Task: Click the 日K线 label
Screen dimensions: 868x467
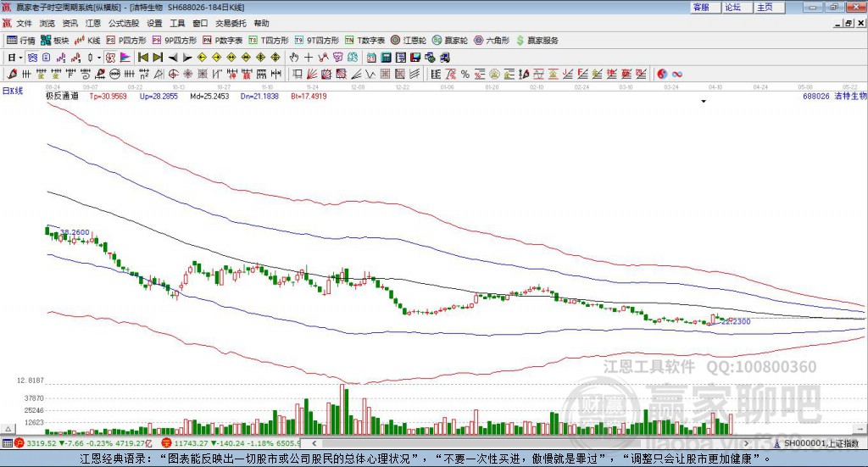Action: pyautogui.click(x=13, y=91)
